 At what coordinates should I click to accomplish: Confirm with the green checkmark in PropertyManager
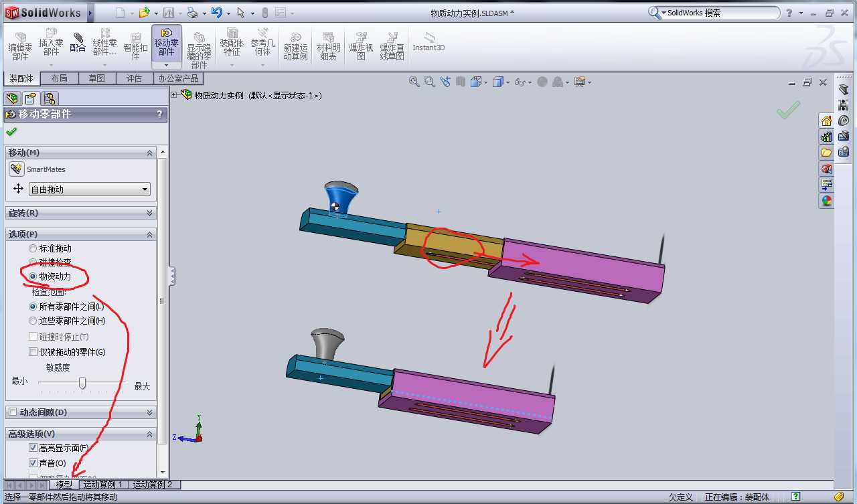click(x=11, y=132)
